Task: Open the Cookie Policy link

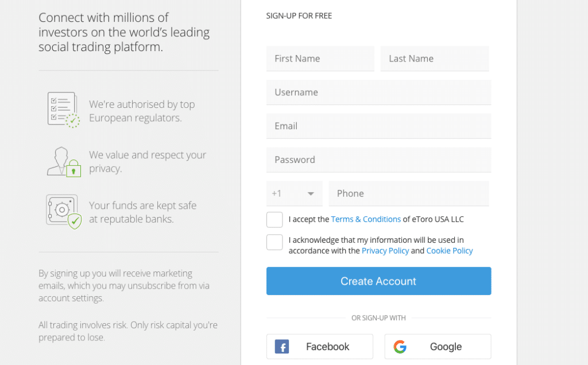Action: pyautogui.click(x=449, y=251)
